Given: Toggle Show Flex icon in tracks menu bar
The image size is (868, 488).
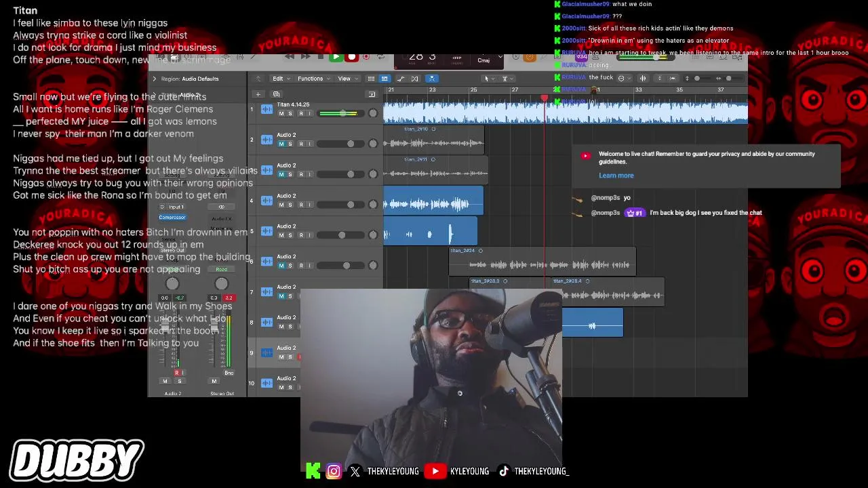Looking at the screenshot, I should (415, 79).
